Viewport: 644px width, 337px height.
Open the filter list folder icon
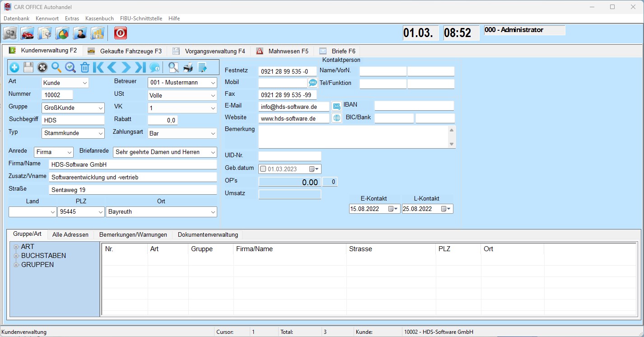tap(45, 33)
